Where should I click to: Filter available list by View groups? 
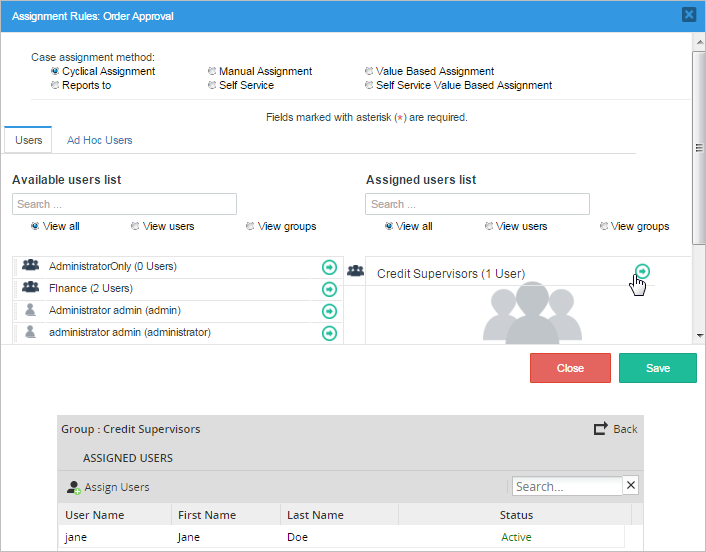click(250, 227)
